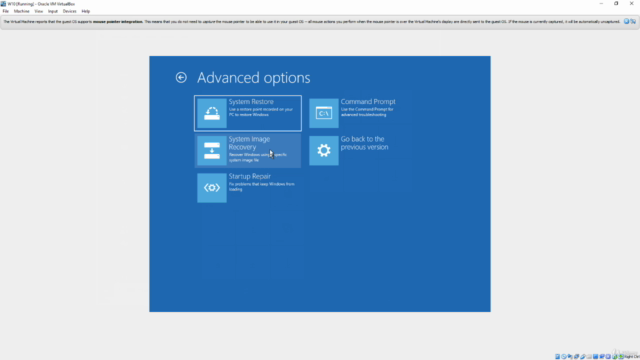Open the VirtualBox View menu
The height and width of the screenshot is (360, 640).
(39, 11)
